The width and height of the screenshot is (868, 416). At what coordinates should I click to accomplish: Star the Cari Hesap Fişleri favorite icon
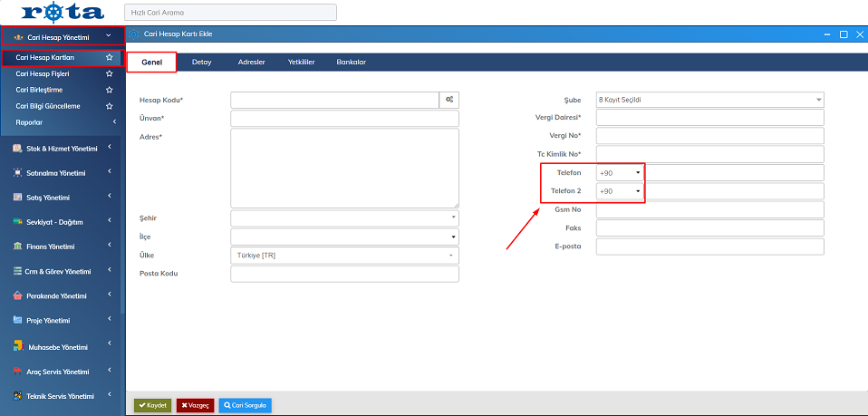coord(110,73)
